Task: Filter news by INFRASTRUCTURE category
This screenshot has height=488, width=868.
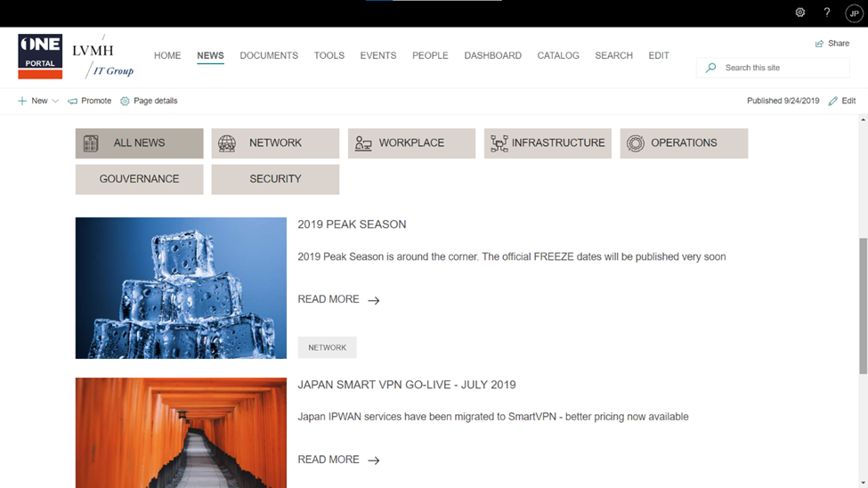Action: click(x=548, y=143)
